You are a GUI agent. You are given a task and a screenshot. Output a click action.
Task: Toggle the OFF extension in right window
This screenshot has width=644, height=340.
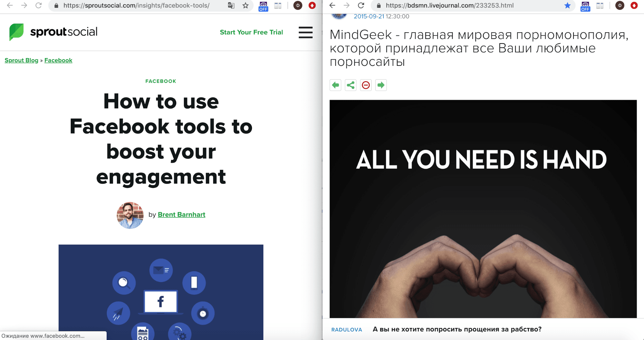(585, 6)
